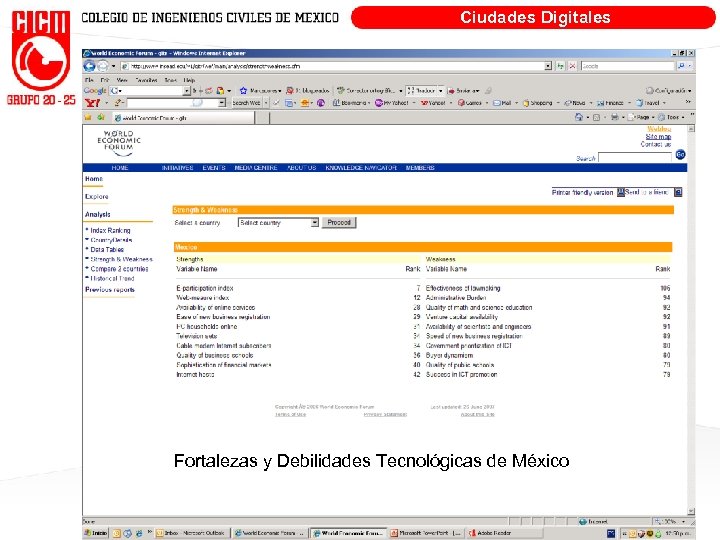Click the Google toolbar logo

pyautogui.click(x=95, y=90)
